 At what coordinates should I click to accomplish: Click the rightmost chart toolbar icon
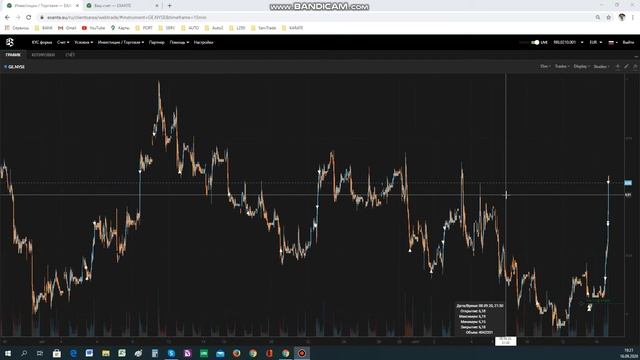pyautogui.click(x=635, y=66)
